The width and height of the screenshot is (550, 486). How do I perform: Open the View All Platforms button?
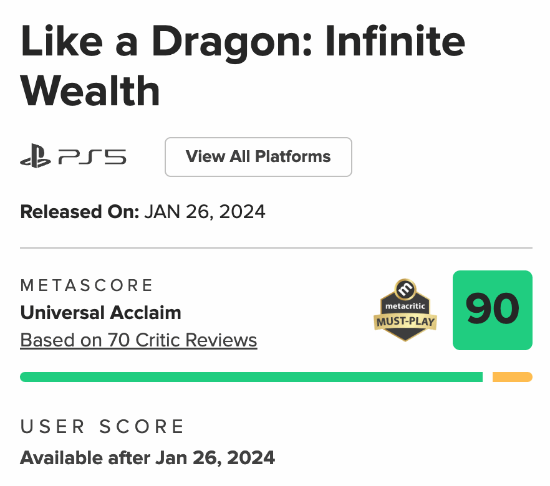point(258,157)
